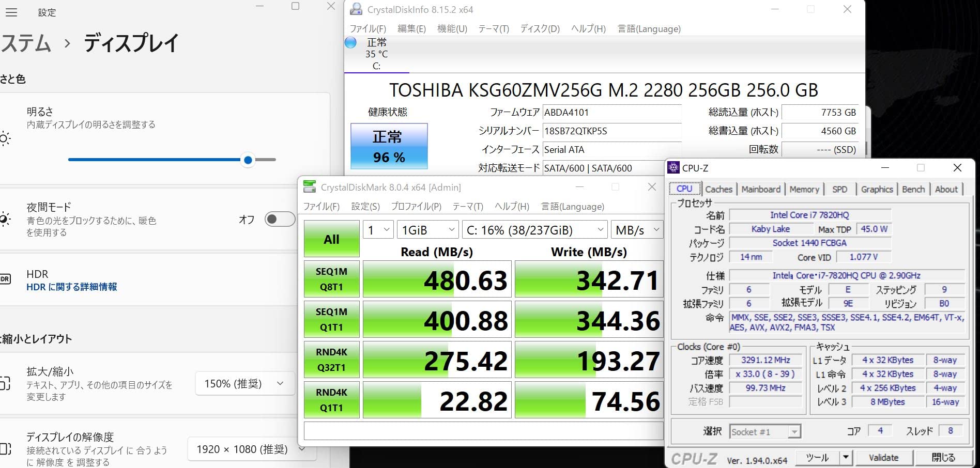Click the システム breadcrumb in Settings

26,43
